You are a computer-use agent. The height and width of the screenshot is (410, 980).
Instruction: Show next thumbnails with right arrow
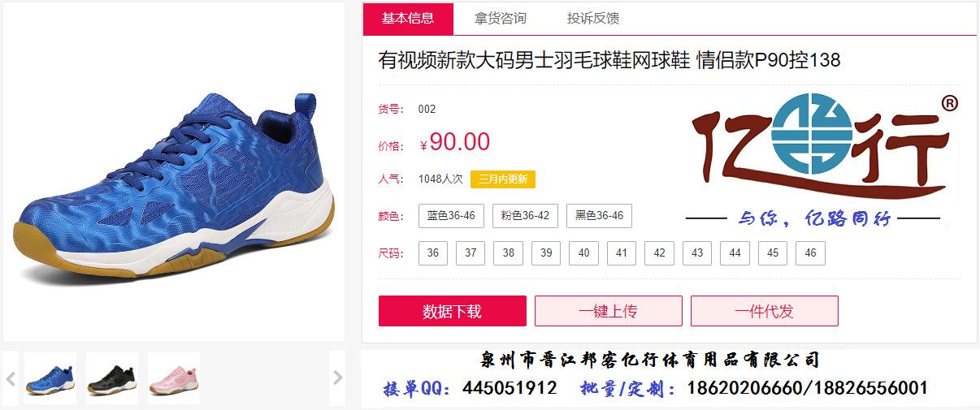click(x=337, y=378)
